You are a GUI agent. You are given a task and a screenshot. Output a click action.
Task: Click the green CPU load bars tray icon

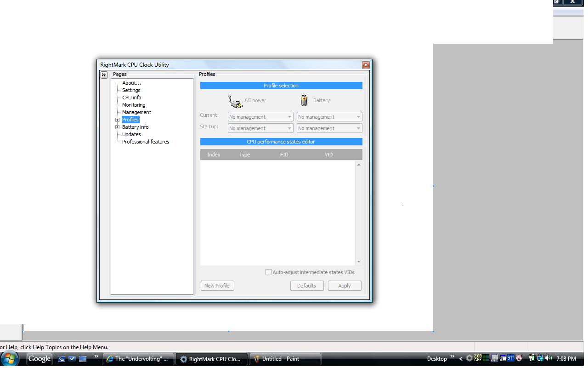pyautogui.click(x=486, y=358)
